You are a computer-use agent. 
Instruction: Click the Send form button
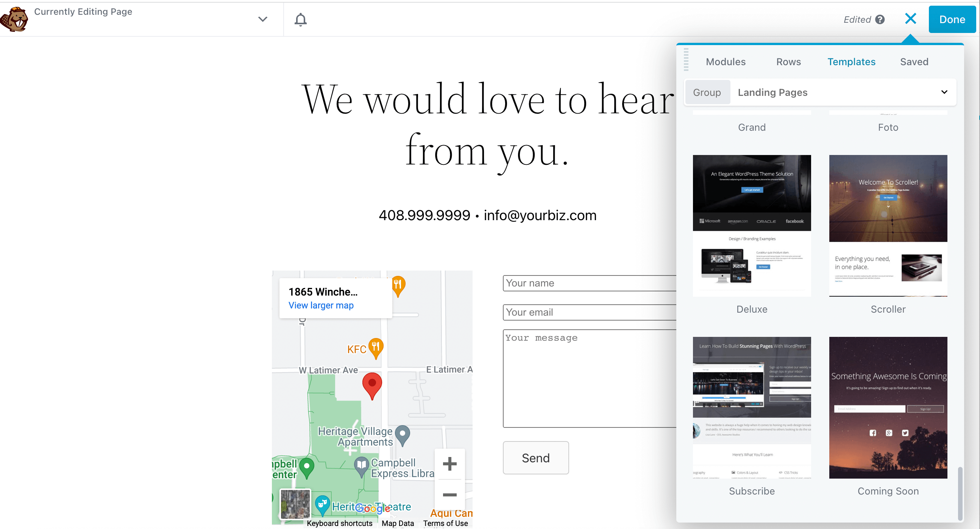click(x=535, y=458)
